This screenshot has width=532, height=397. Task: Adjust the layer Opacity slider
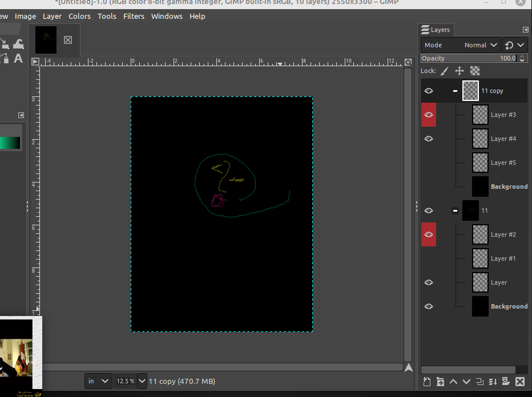point(468,58)
